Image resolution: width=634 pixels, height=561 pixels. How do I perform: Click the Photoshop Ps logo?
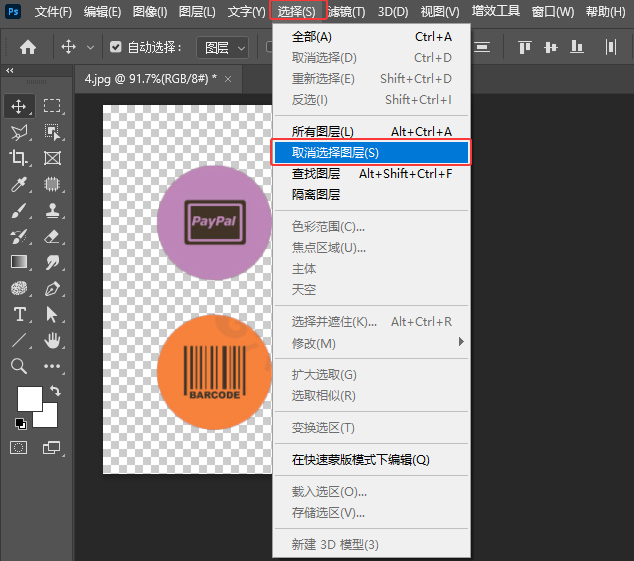click(13, 11)
